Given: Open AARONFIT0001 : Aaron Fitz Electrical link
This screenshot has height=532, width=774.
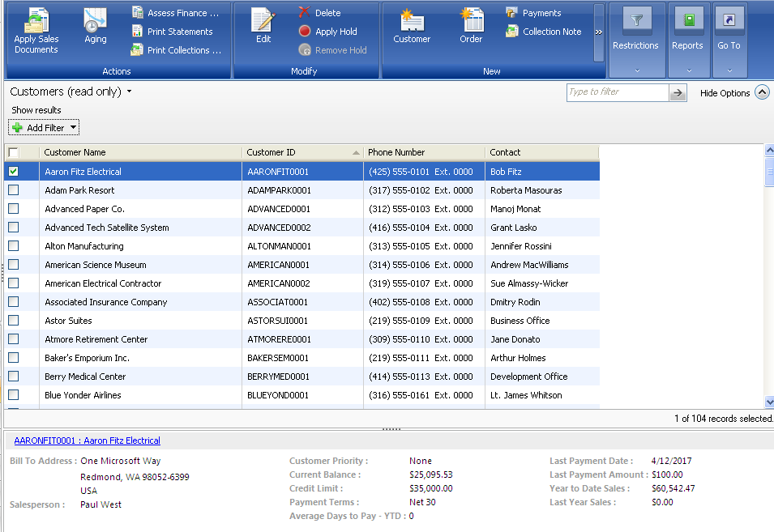Looking at the screenshot, I should pyautogui.click(x=87, y=440).
